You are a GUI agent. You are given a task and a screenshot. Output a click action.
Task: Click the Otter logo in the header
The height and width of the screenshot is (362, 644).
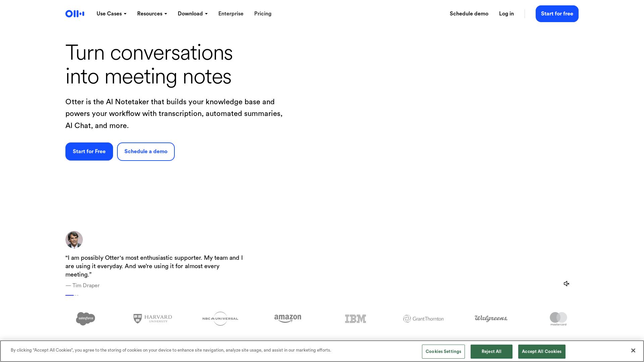[75, 14]
